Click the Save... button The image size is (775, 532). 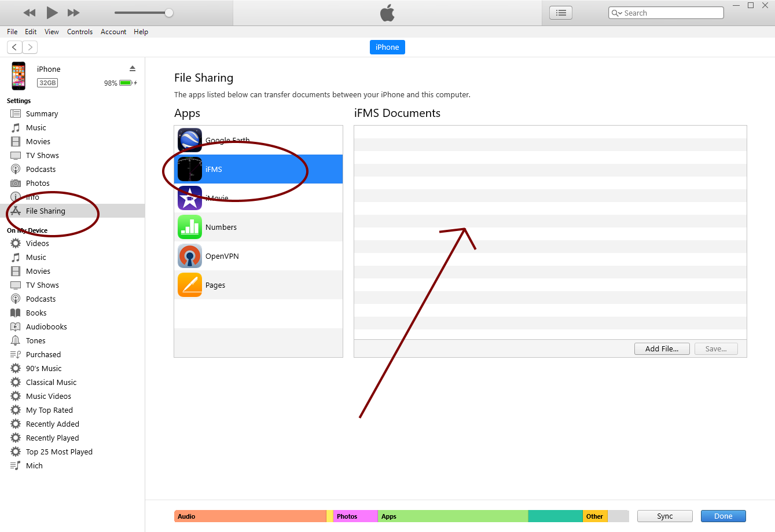(x=716, y=348)
